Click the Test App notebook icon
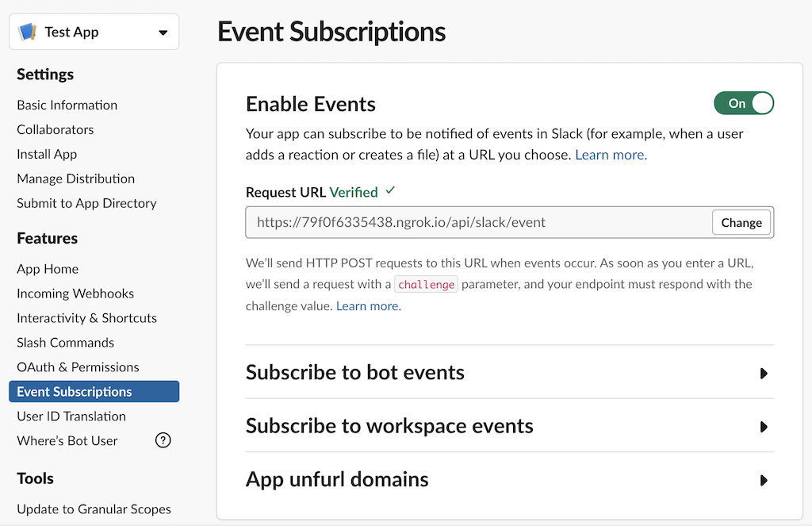 click(28, 33)
